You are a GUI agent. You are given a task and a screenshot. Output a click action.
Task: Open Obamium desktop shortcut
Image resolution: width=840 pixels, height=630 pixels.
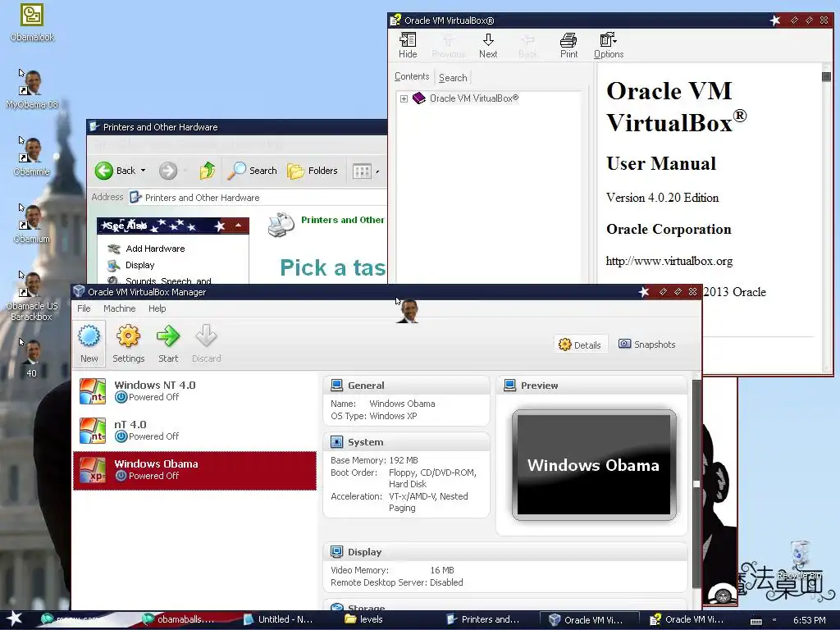(32, 224)
